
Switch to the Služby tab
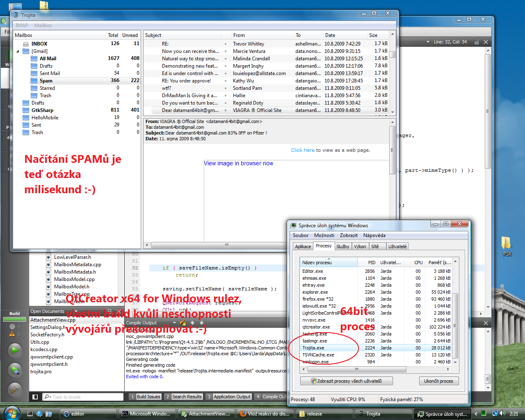pos(343,247)
